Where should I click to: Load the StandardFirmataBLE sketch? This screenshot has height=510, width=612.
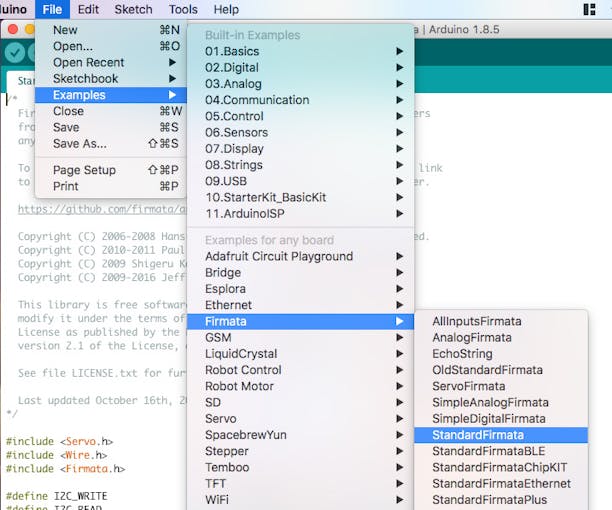click(x=501, y=451)
